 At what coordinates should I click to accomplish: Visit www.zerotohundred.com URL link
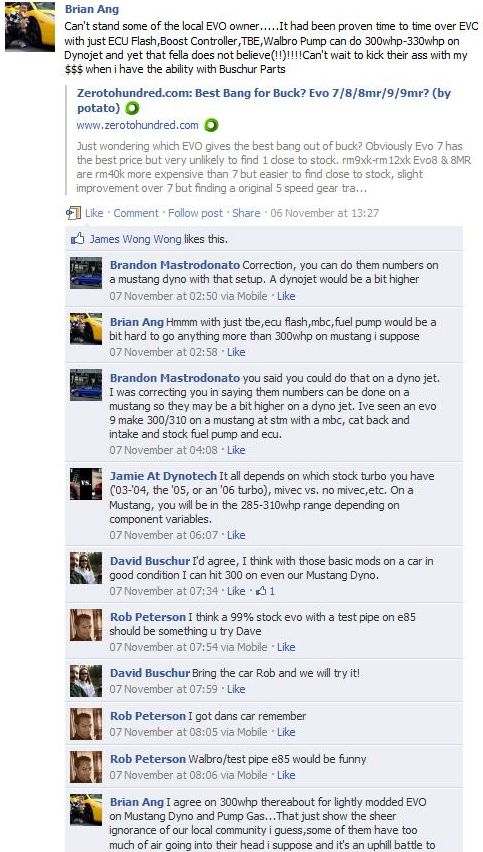(137, 126)
